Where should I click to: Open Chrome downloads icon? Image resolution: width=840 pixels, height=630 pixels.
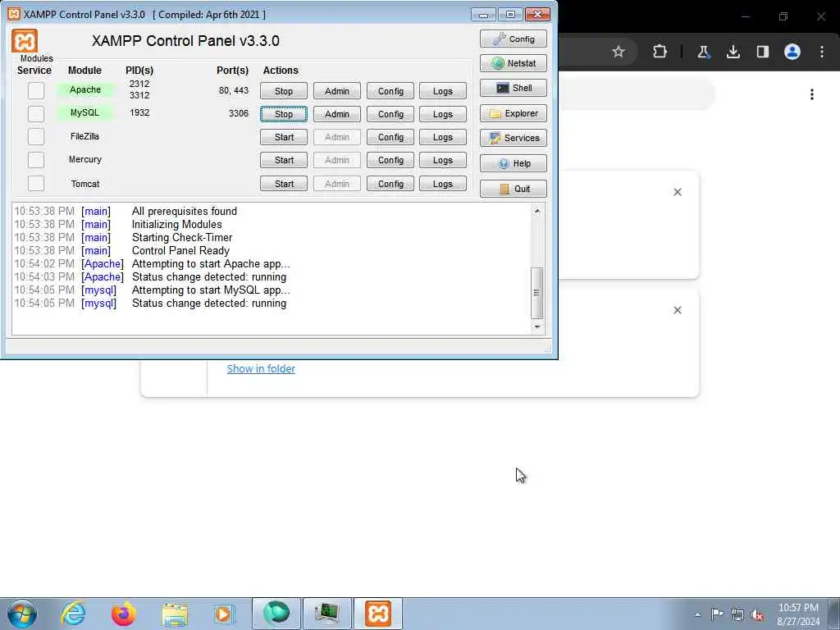coord(733,52)
